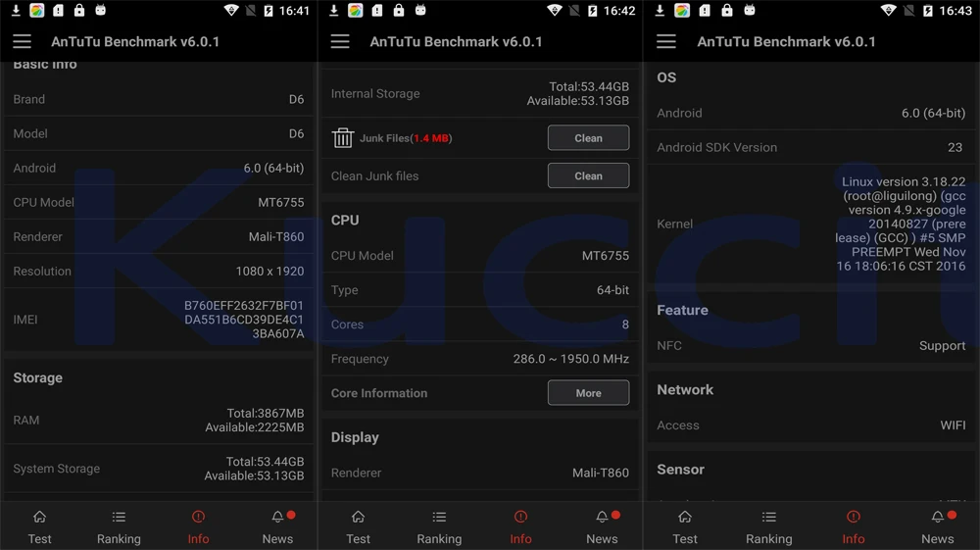Open hamburger menu in left AnTuTu screen
Screen dimensions: 980x550
coord(22,42)
